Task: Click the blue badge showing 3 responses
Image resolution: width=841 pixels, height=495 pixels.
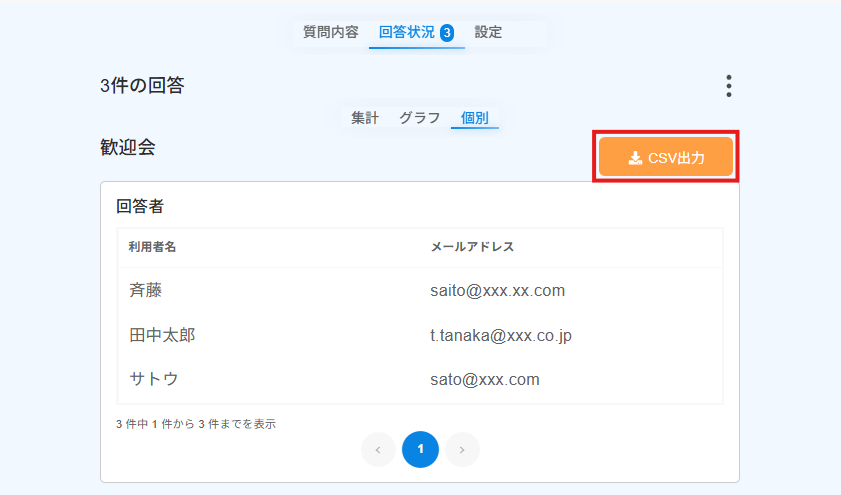Action: pyautogui.click(x=447, y=33)
